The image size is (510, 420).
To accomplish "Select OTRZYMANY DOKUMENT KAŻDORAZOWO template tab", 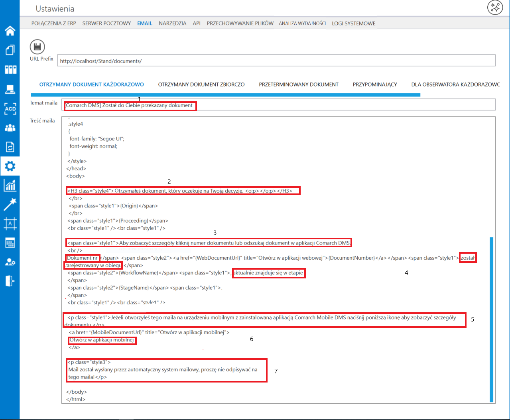I will coord(92,85).
